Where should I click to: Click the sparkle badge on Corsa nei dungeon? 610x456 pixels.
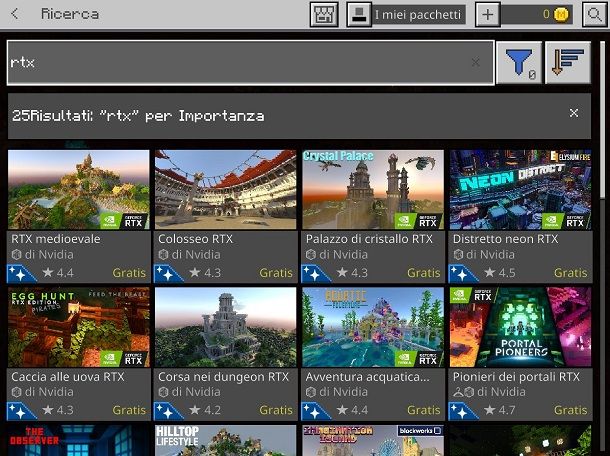(x=167, y=411)
